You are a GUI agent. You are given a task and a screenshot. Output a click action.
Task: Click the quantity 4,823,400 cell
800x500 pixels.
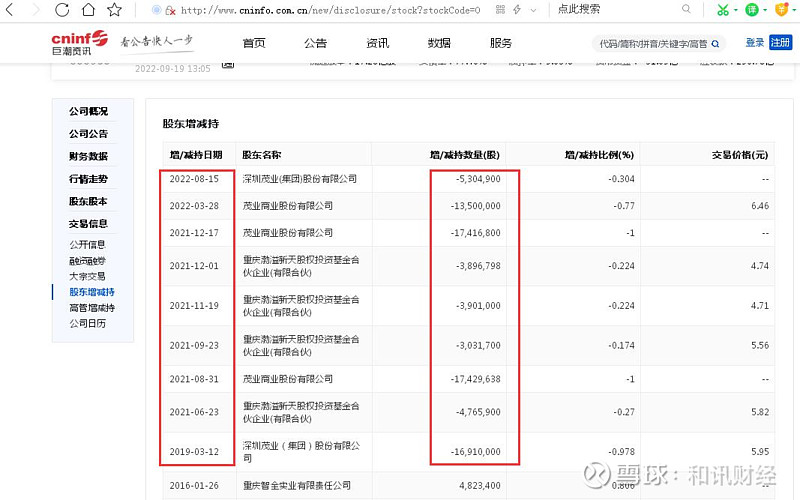click(x=480, y=485)
